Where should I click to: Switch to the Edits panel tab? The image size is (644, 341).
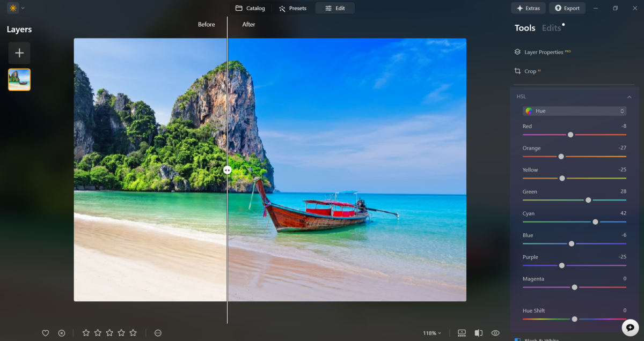[x=551, y=28]
